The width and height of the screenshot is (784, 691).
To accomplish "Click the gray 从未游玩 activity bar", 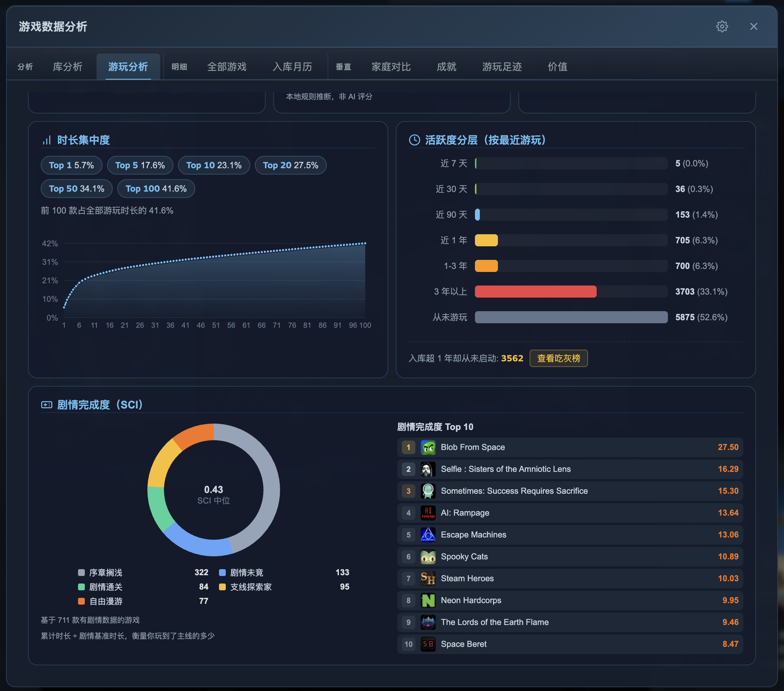I will 571,318.
